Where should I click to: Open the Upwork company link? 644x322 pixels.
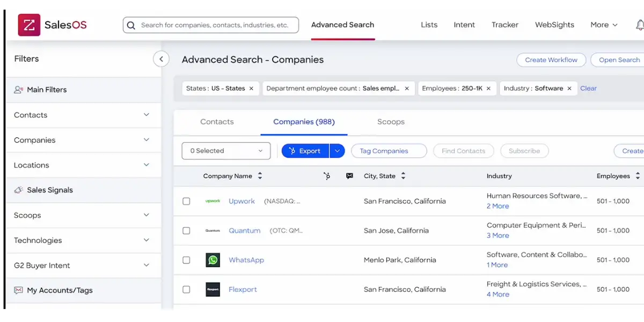point(241,201)
